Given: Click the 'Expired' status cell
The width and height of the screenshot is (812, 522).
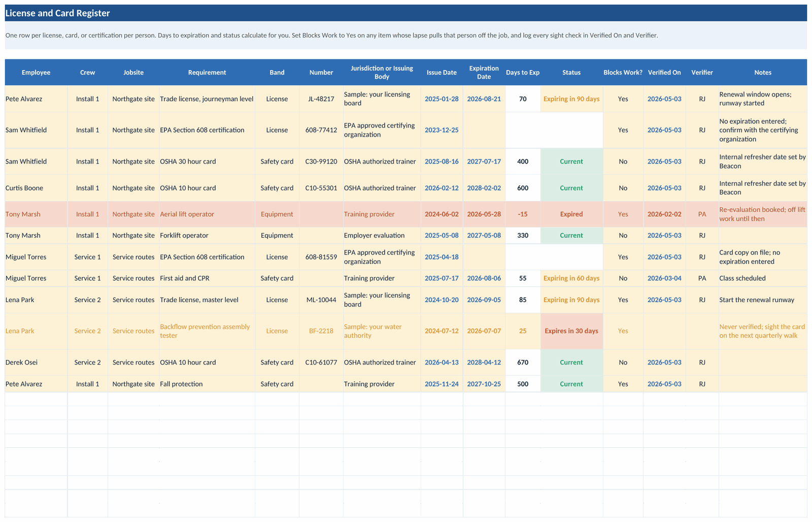Looking at the screenshot, I should (x=571, y=214).
